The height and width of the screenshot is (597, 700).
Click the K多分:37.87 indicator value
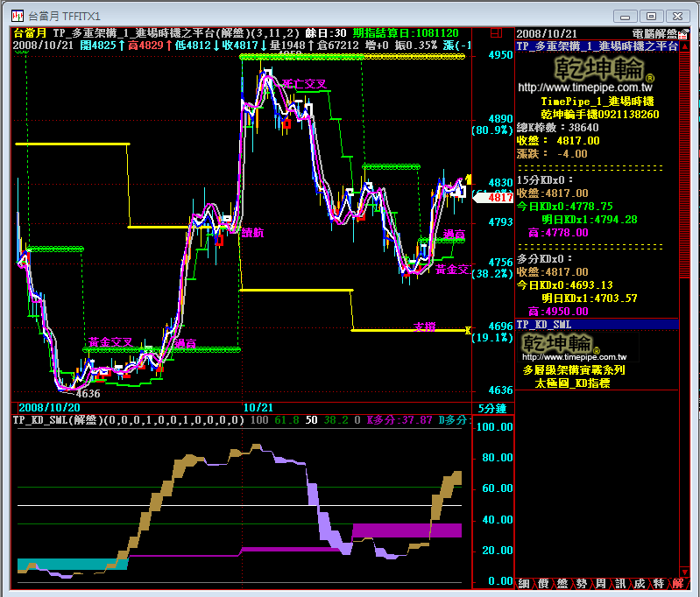pos(399,420)
